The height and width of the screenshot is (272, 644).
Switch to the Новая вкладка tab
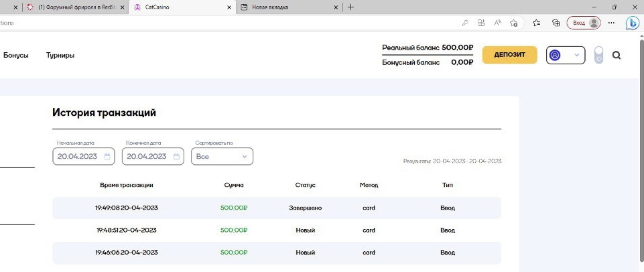pos(289,7)
